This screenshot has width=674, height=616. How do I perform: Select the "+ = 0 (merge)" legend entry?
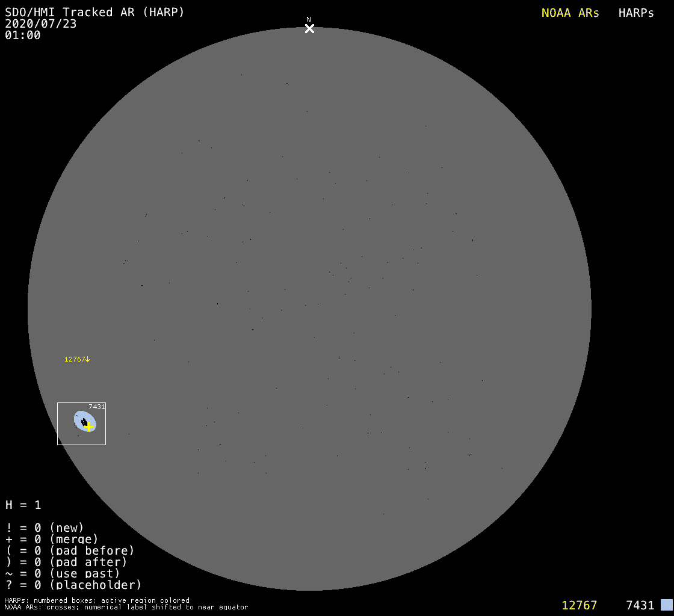coord(52,540)
